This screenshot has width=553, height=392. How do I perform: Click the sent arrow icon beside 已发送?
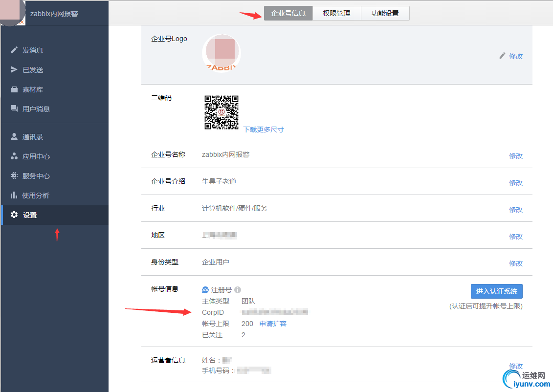tap(14, 69)
